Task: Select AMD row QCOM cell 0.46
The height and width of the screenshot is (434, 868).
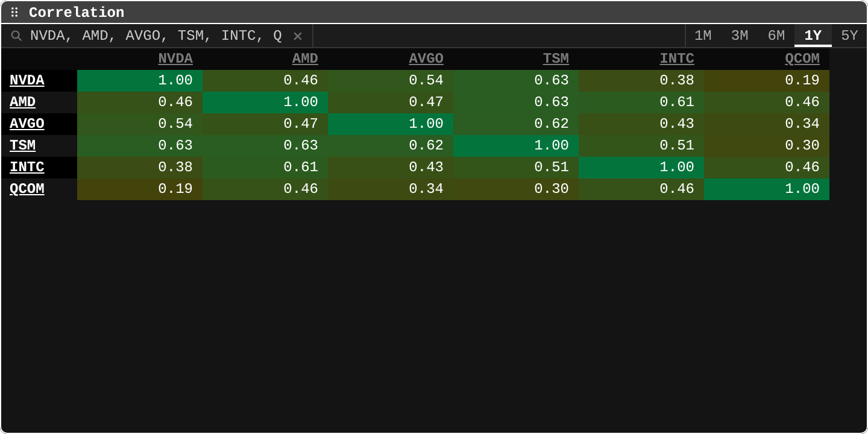Action: pyautogui.click(x=767, y=102)
